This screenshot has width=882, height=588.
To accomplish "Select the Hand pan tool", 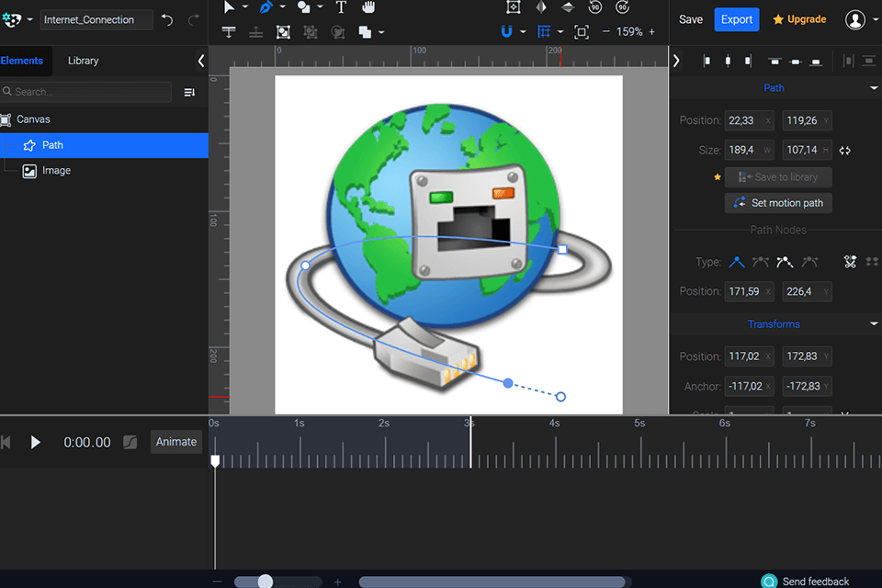I will click(x=368, y=6).
